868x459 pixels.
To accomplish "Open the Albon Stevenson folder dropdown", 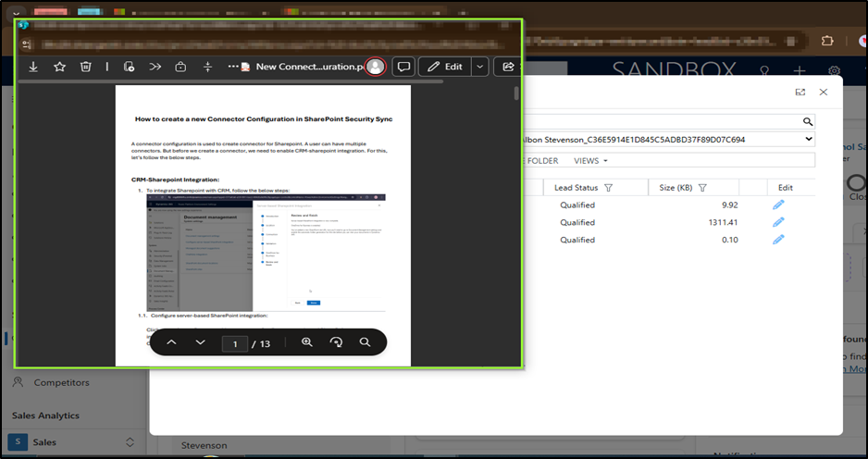I will point(809,139).
